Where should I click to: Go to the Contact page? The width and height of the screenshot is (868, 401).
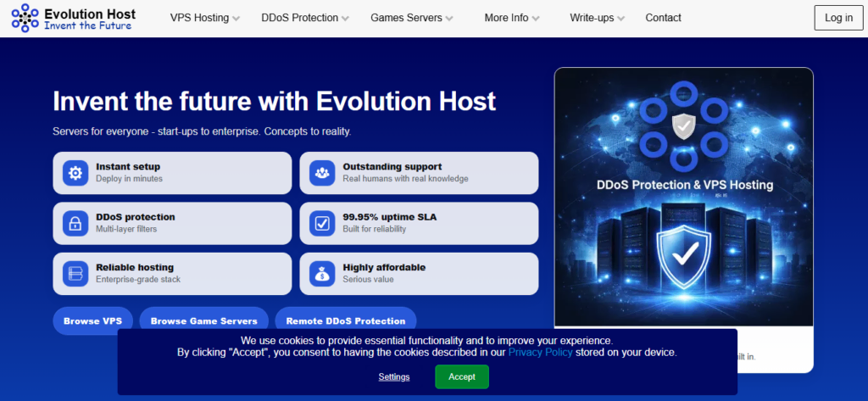click(663, 18)
